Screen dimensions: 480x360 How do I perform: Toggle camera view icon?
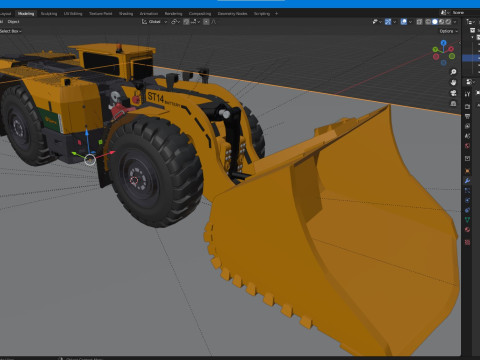point(453,93)
